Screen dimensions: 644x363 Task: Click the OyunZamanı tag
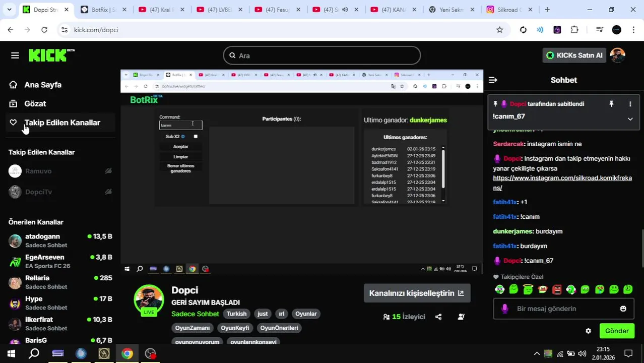192,328
